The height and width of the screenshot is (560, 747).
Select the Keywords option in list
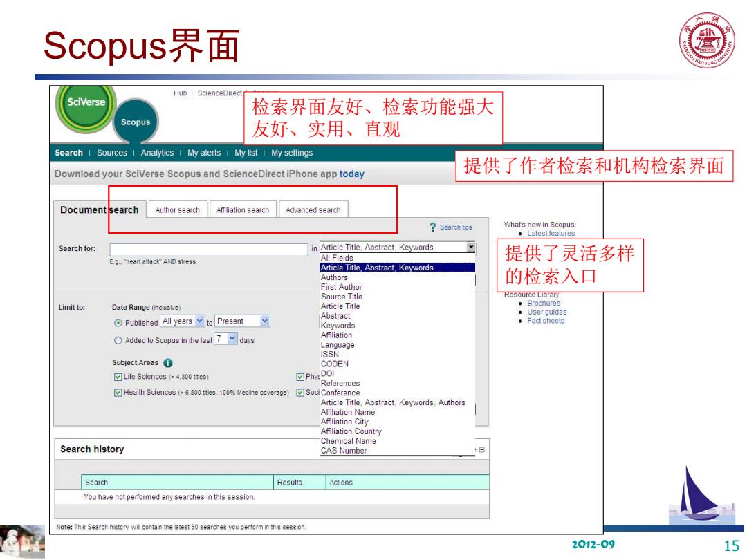(x=338, y=326)
